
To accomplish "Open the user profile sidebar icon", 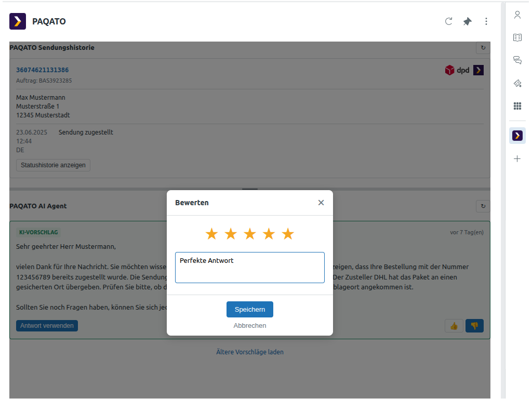I will coord(517,15).
